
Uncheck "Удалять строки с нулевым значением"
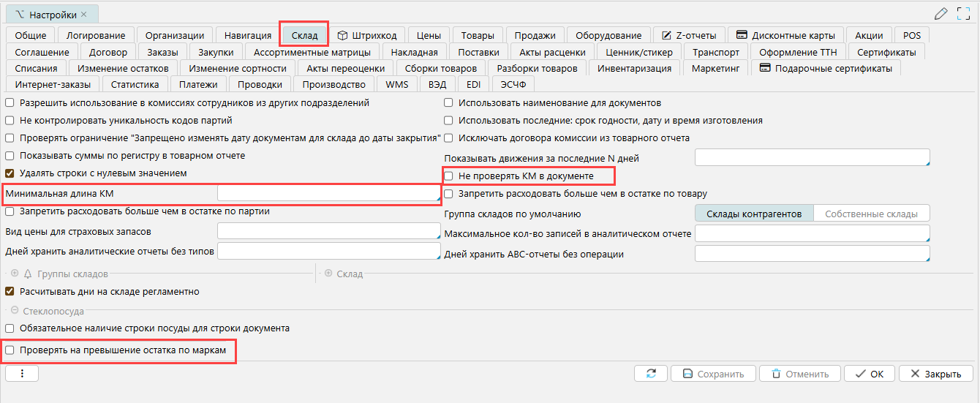pyautogui.click(x=10, y=173)
